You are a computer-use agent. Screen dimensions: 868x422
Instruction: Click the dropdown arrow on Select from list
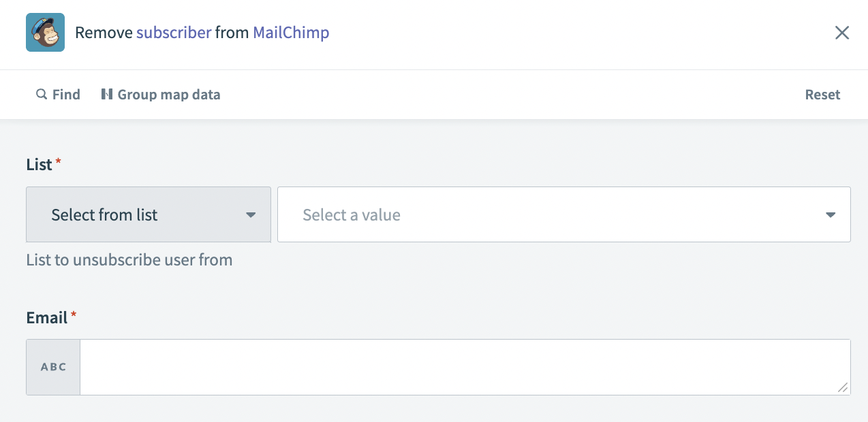pos(251,214)
